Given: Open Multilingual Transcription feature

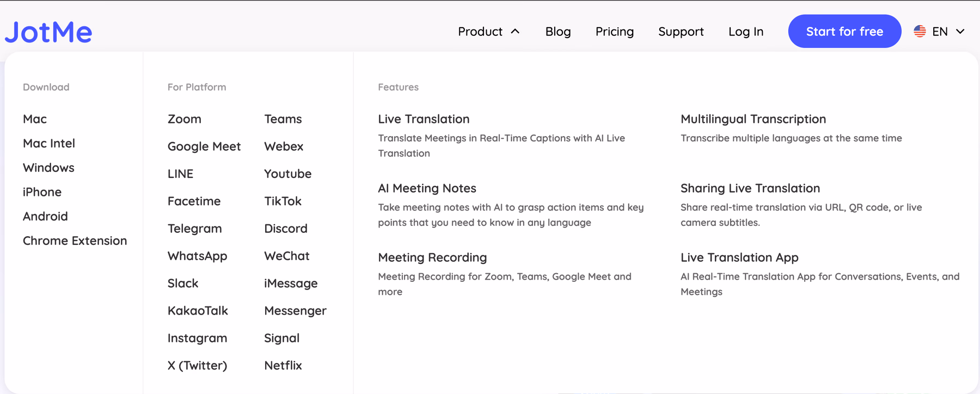Looking at the screenshot, I should 753,119.
